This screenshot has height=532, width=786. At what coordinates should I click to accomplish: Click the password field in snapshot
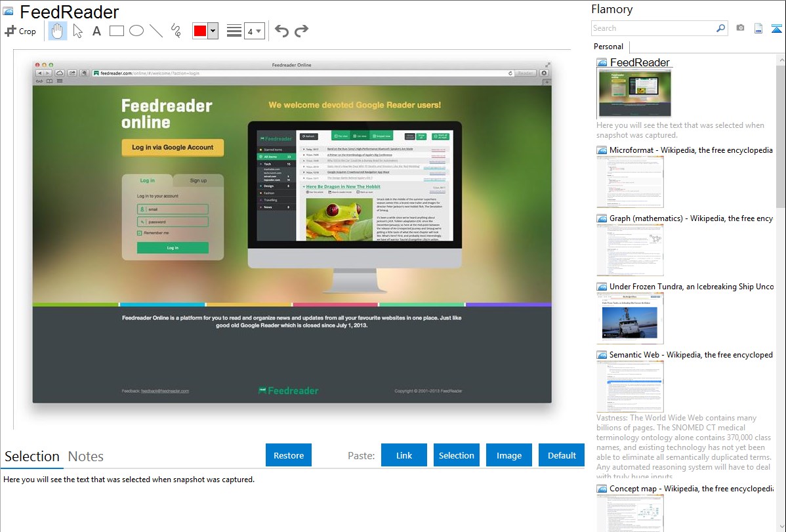173,222
